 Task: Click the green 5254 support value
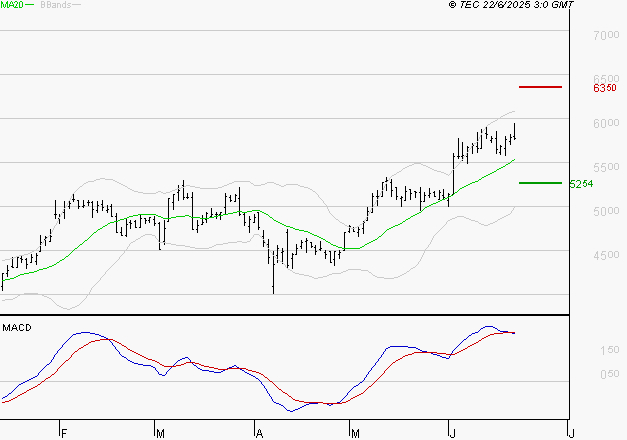point(581,184)
